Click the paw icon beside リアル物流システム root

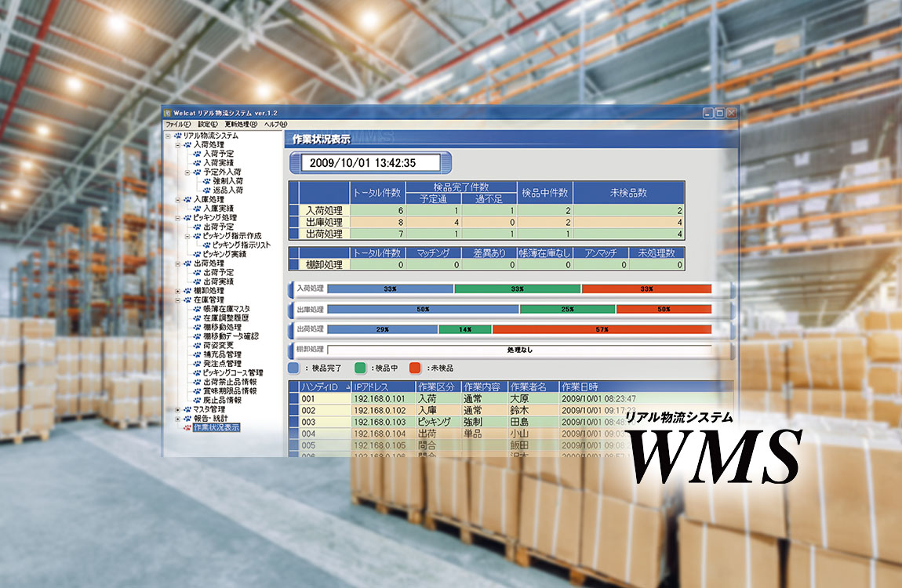point(178,136)
